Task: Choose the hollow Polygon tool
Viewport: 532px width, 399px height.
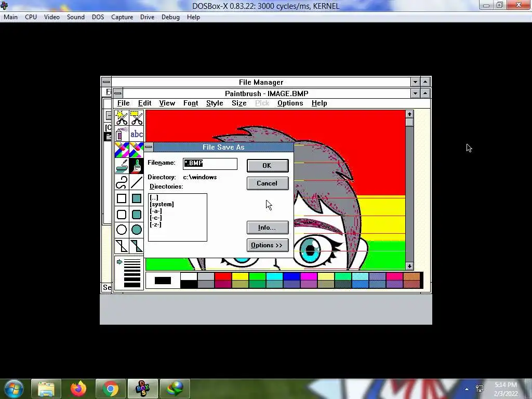Action: pyautogui.click(x=122, y=246)
